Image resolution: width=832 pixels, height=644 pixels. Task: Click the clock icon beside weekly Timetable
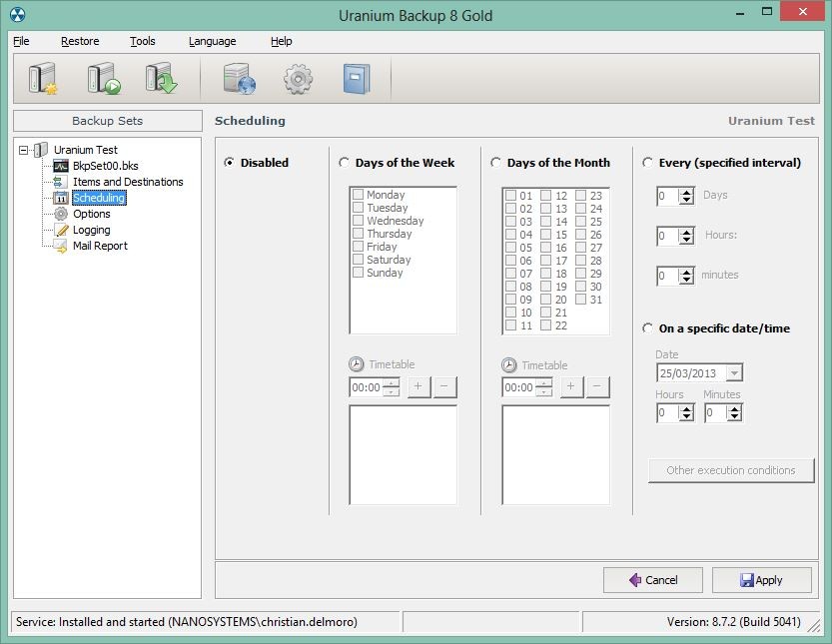tap(356, 364)
